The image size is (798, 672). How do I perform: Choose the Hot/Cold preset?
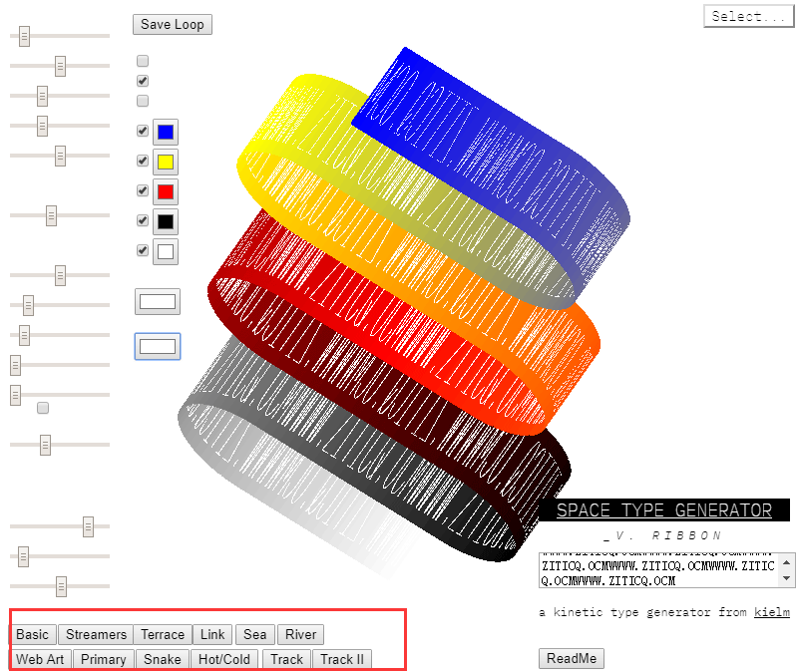223,659
